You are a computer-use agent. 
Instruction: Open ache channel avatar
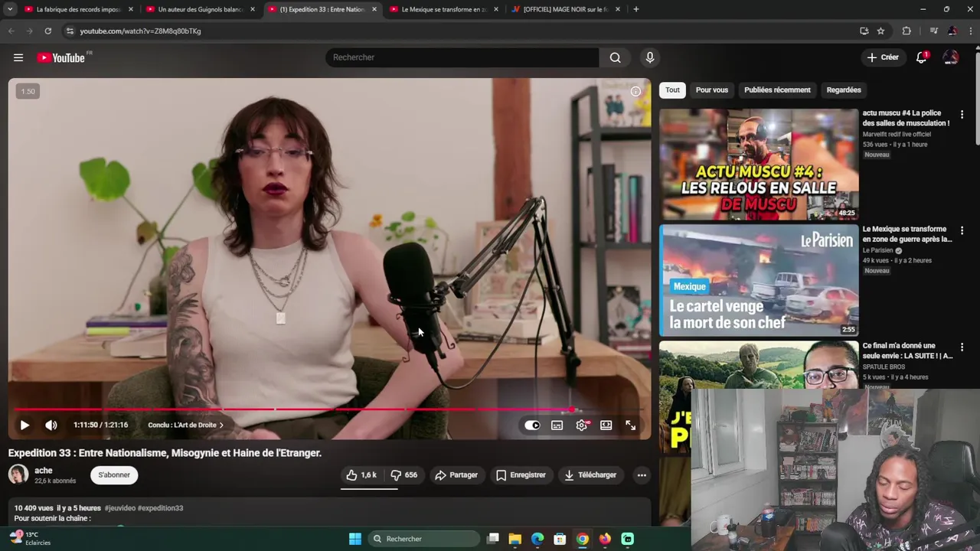tap(18, 474)
